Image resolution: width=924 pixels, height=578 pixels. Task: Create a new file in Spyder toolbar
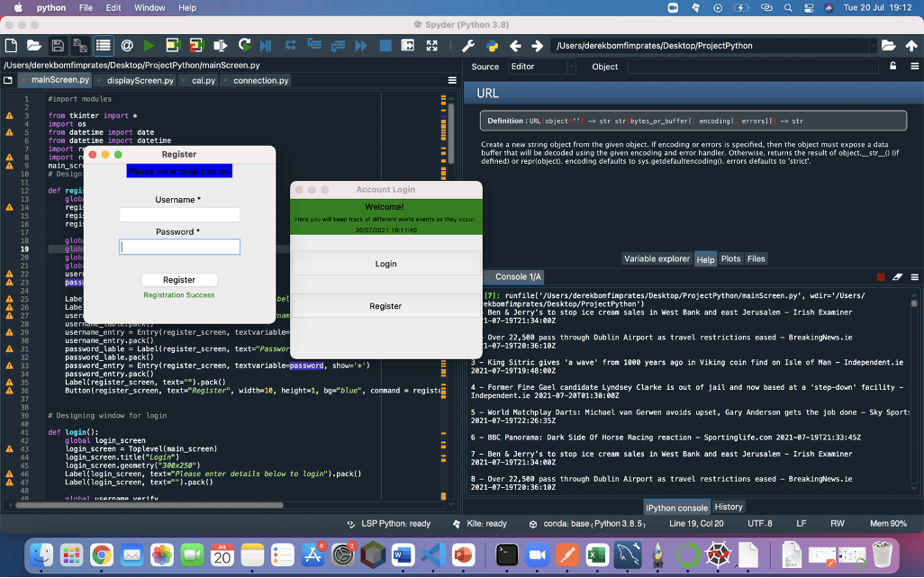11,45
